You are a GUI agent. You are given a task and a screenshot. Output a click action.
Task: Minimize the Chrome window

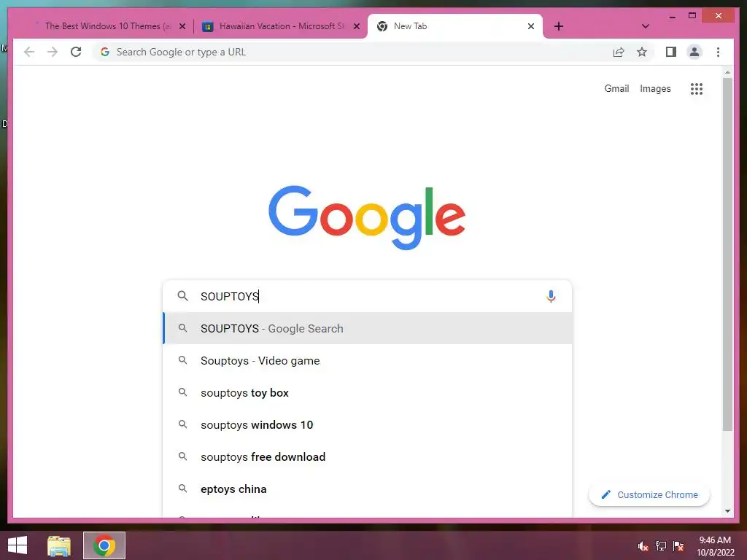(x=672, y=16)
